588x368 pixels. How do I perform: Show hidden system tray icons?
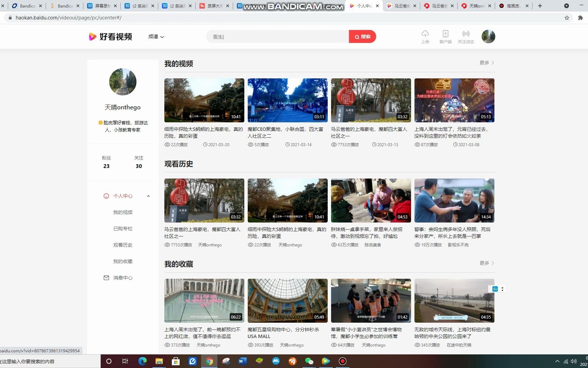pyautogui.click(x=557, y=361)
